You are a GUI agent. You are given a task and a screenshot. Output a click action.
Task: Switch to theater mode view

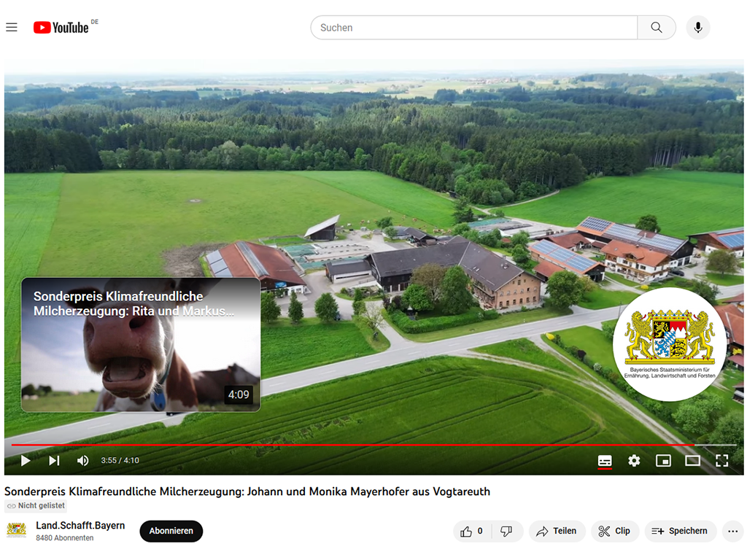[x=692, y=461]
